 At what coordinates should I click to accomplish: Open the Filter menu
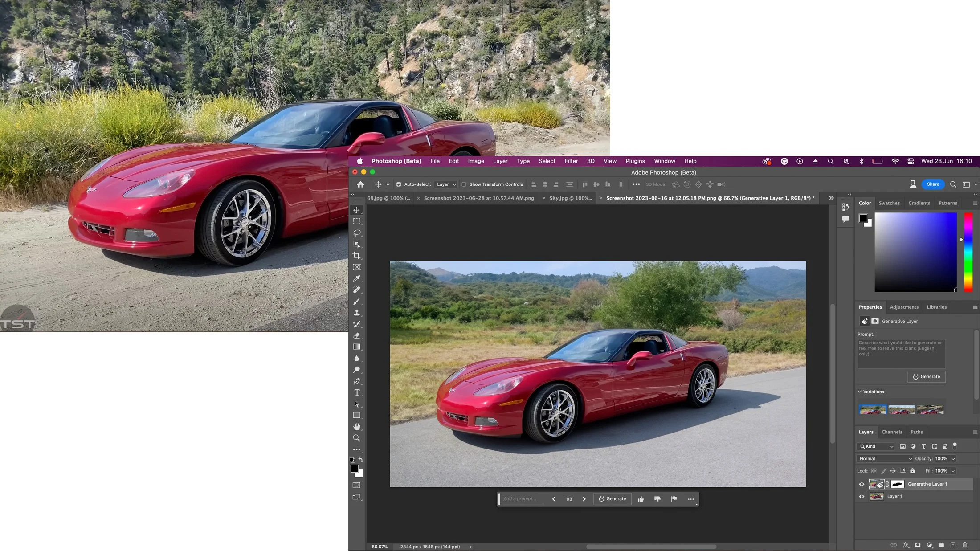point(571,161)
